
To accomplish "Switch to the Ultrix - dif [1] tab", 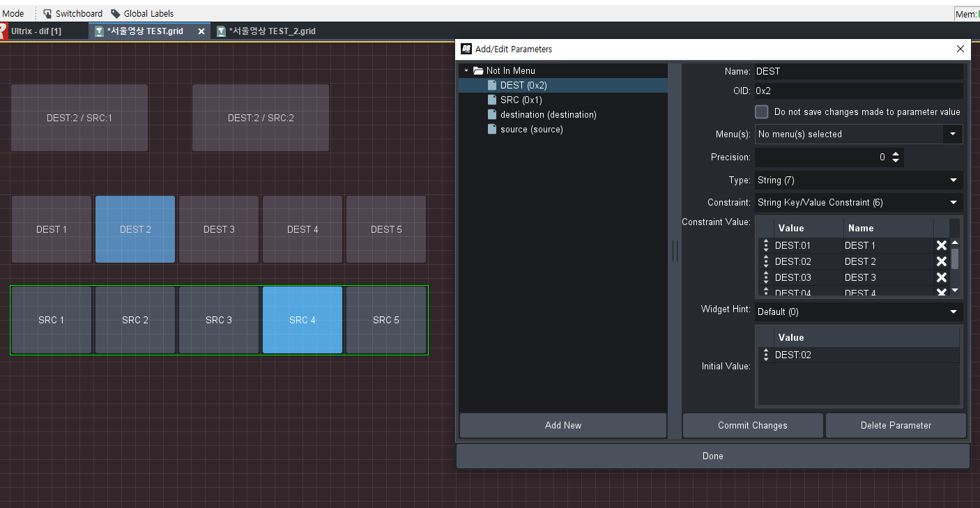I will (x=36, y=31).
